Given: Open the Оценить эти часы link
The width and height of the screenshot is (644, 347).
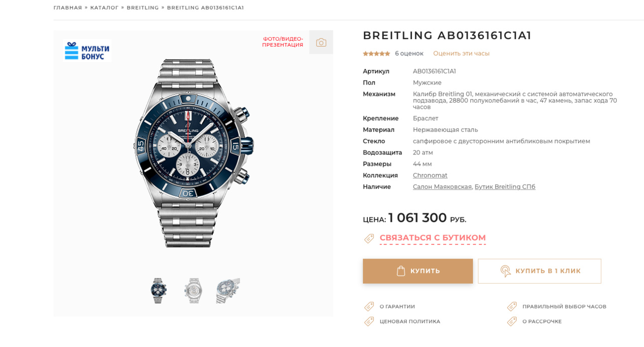Looking at the screenshot, I should pos(461,53).
